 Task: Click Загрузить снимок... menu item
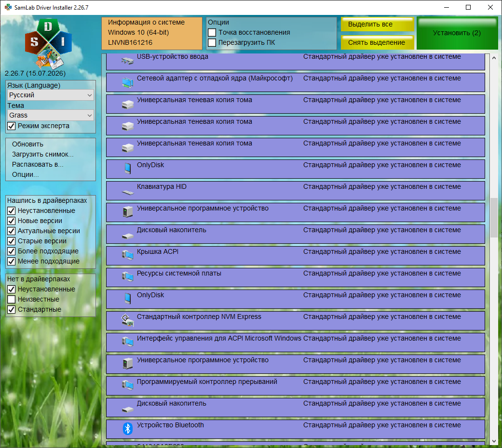point(42,155)
